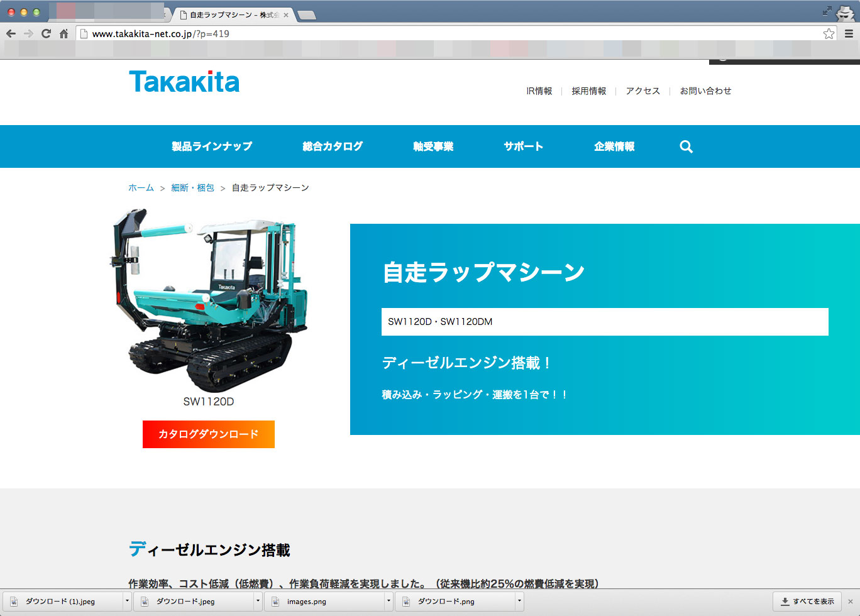Viewport: 860px width, 616px height.
Task: Click the カタログダウンロード button
Action: 209,434
